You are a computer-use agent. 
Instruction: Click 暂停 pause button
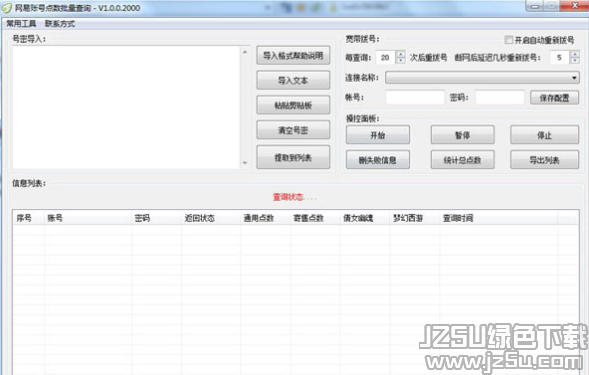coord(462,135)
